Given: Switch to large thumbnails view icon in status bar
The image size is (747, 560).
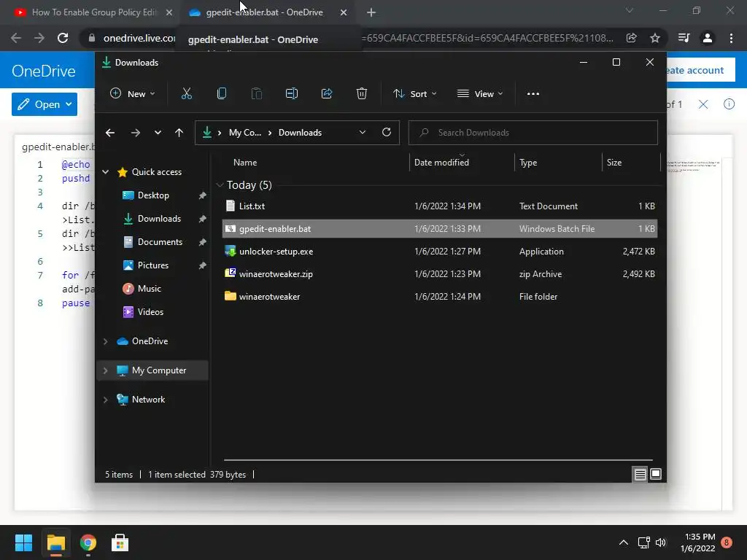Looking at the screenshot, I should (x=656, y=474).
